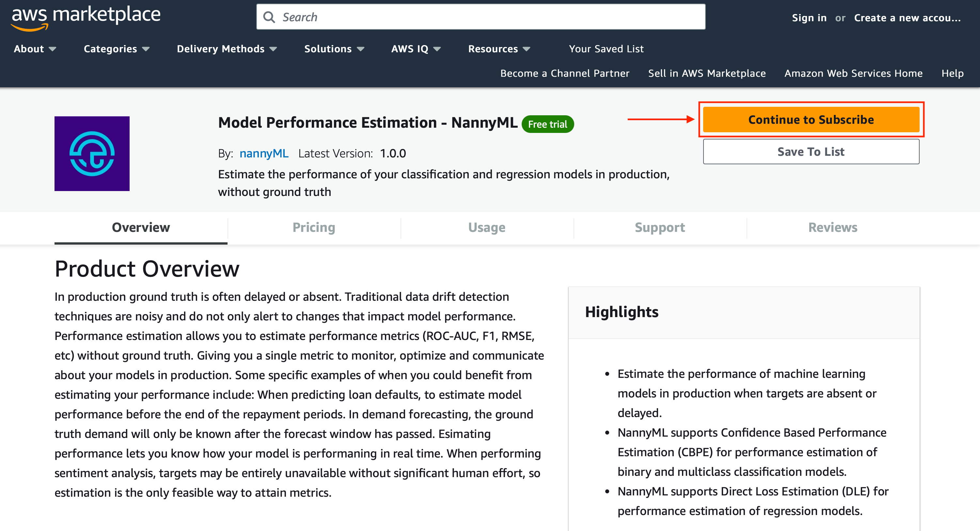Click the Continue to Subscribe button
The image size is (980, 531).
[811, 120]
